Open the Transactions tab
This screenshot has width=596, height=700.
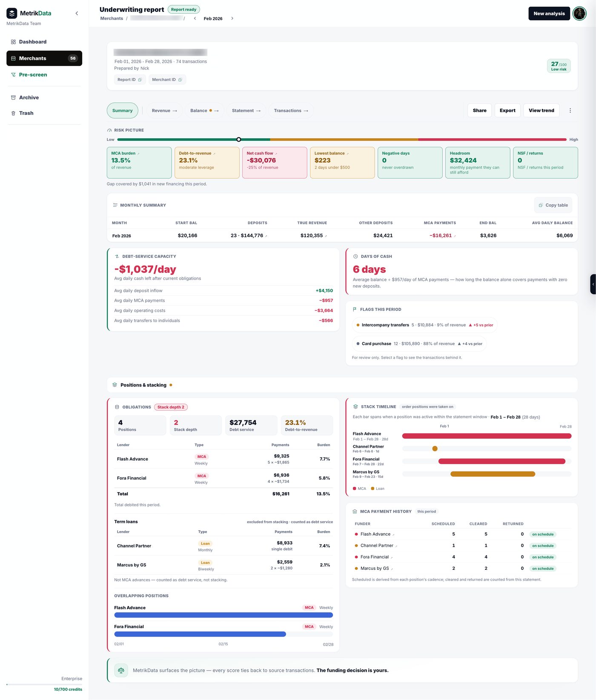(291, 111)
